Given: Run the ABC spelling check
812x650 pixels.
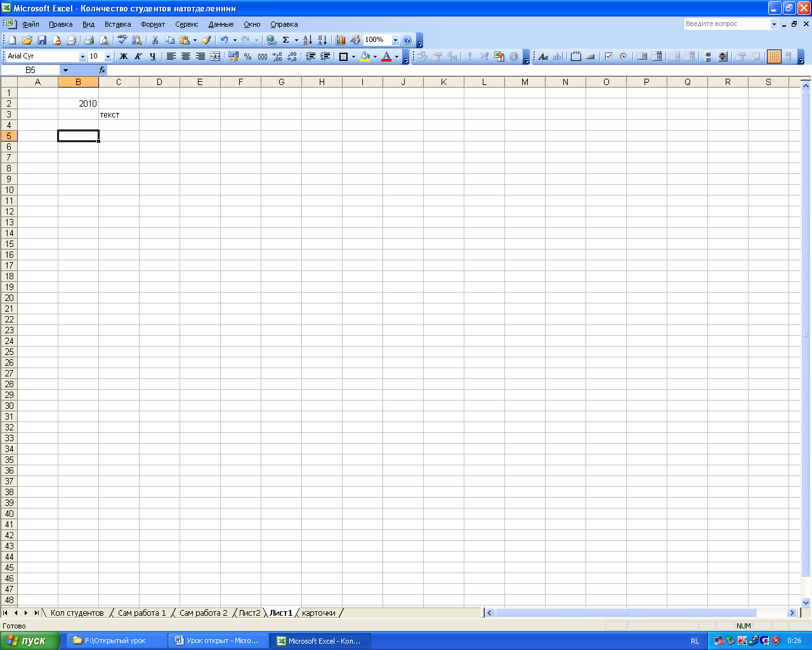Looking at the screenshot, I should (x=122, y=40).
